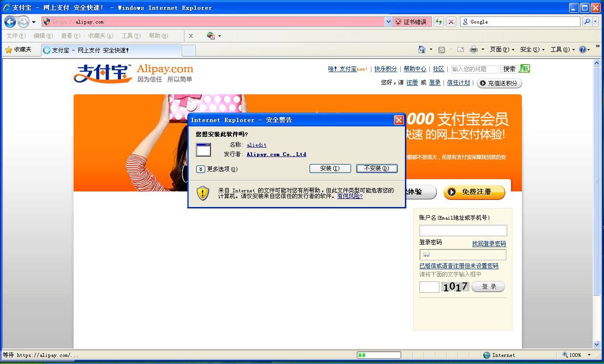604x364 pixels.
Task: Click the command bar overflow chevron
Action: [598, 46]
